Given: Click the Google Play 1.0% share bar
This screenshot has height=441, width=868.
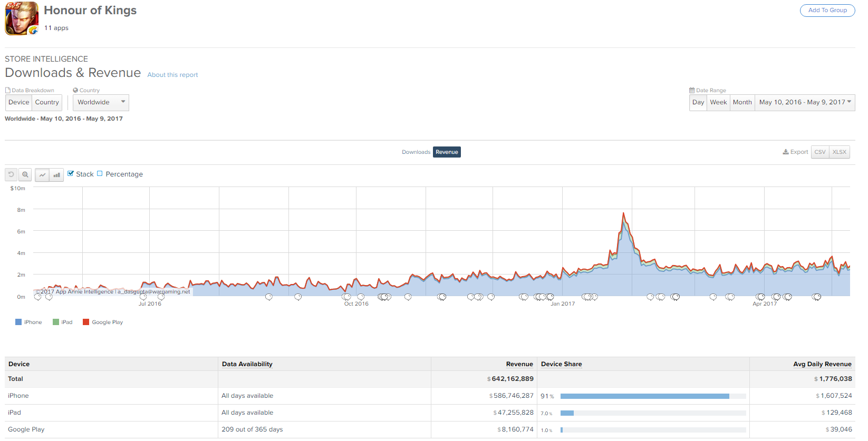Looking at the screenshot, I should click(x=562, y=430).
